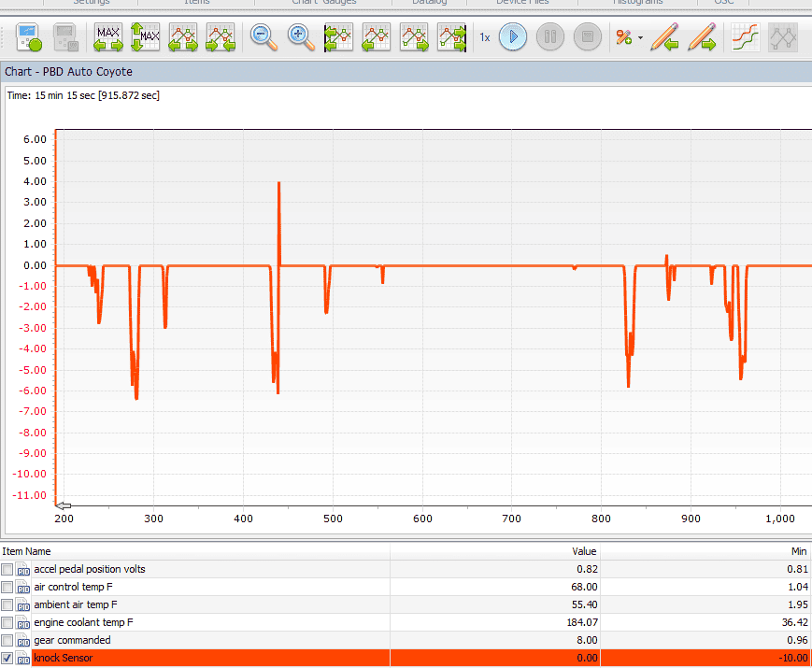The width and height of the screenshot is (812, 668).
Task: Select the ambient air temp F row
Action: (x=406, y=604)
